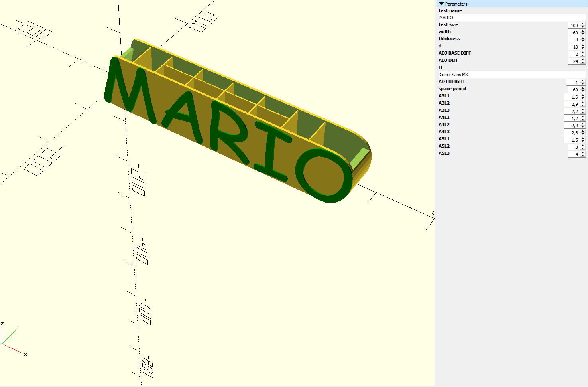The width and height of the screenshot is (588, 387).
Task: Decrease ADJ HEIGHT with its down arrow
Action: coord(583,84)
